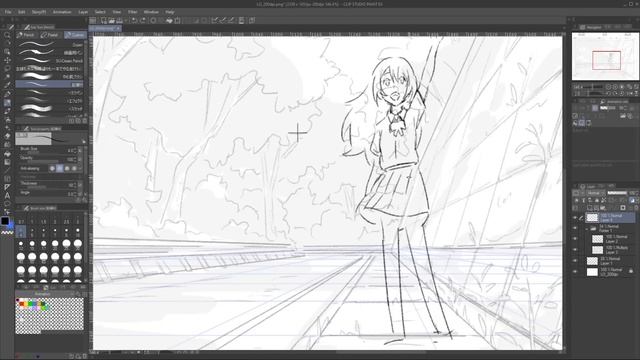The width and height of the screenshot is (640, 360).
Task: Click the Clear icon in command bar
Action: point(153,20)
